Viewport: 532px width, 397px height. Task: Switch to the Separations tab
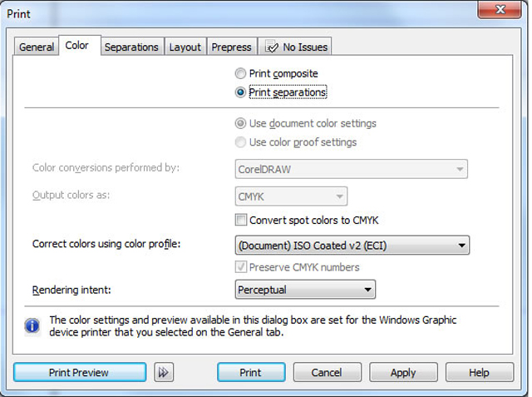click(x=131, y=47)
